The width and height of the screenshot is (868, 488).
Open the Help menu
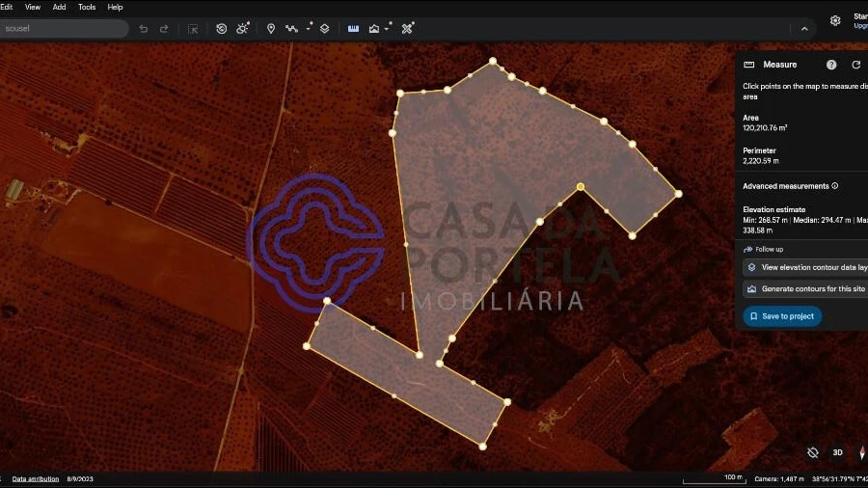pos(115,7)
